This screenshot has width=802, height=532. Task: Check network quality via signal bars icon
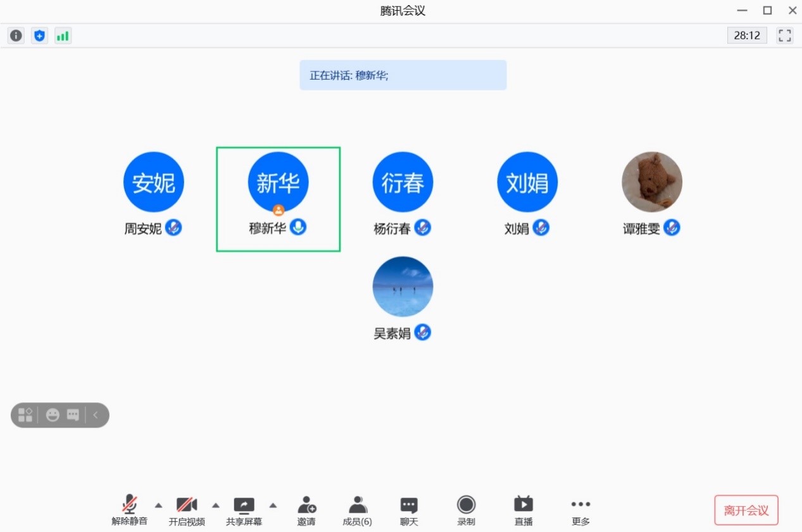[63, 35]
